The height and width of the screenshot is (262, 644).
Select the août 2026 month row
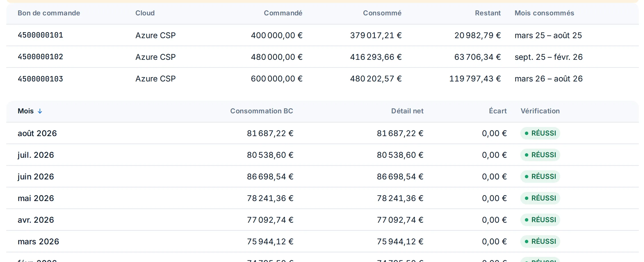(323, 133)
